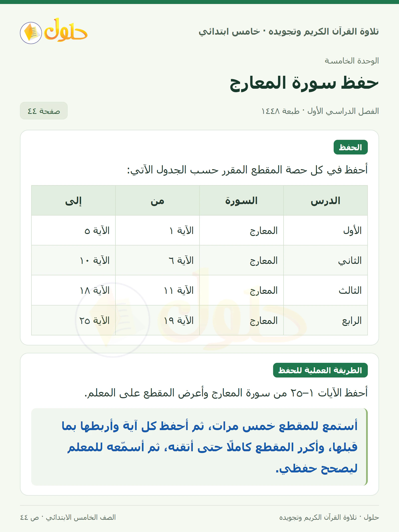Click the الآية ٢٥ cell

pyautogui.click(x=73, y=320)
